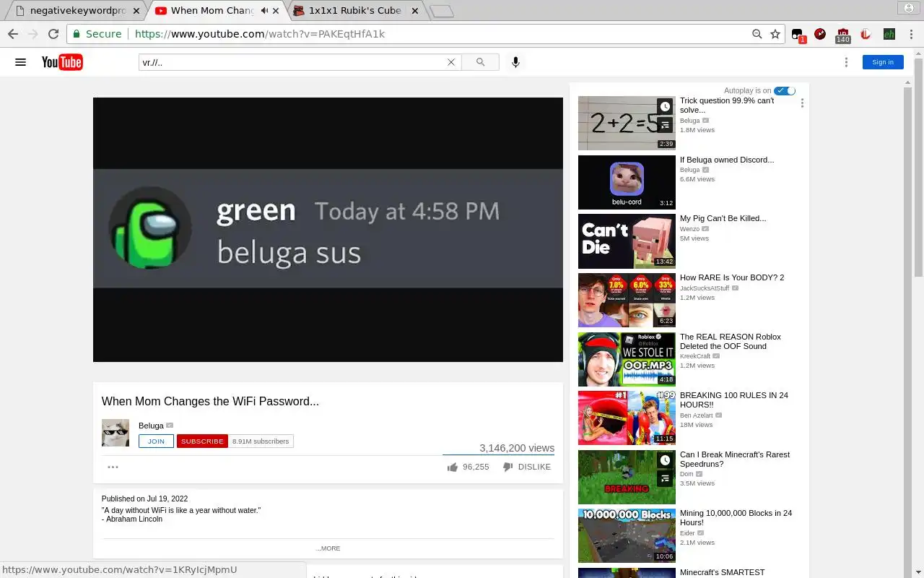The width and height of the screenshot is (924, 578).
Task: Mute the tab via speaker icon
Action: pos(264,11)
